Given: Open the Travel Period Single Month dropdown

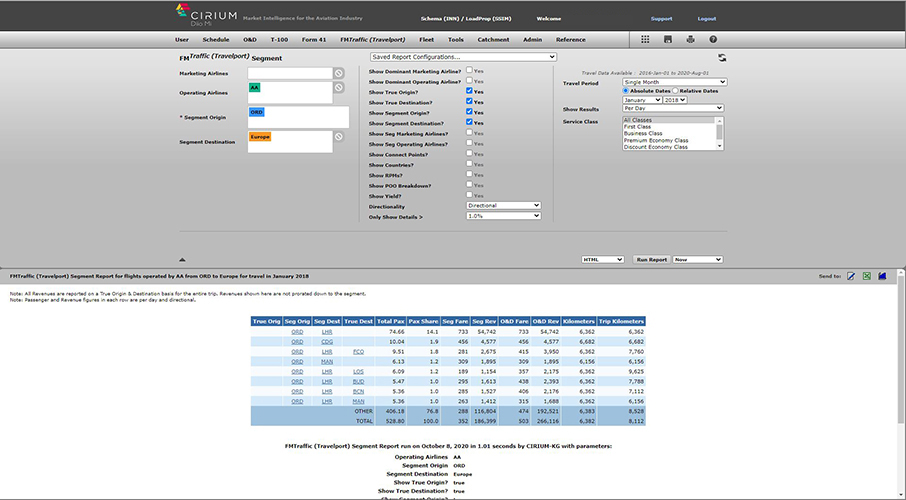Looking at the screenshot, I should [x=674, y=82].
